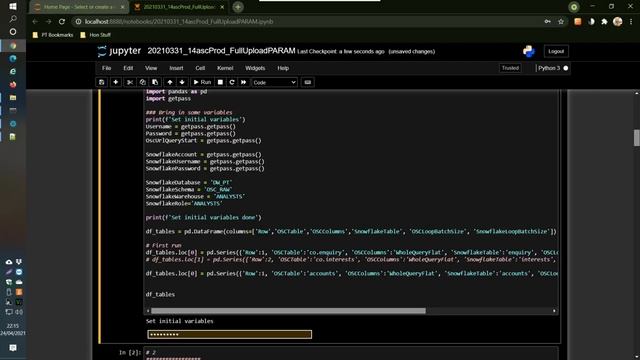Open the Cell menu
This screenshot has width=640, height=360.
coord(200,68)
